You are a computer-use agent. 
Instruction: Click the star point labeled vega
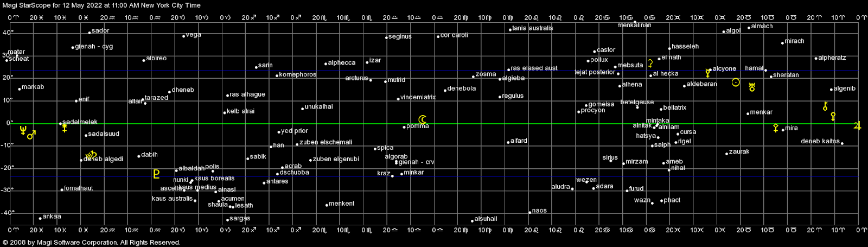pos(184,36)
